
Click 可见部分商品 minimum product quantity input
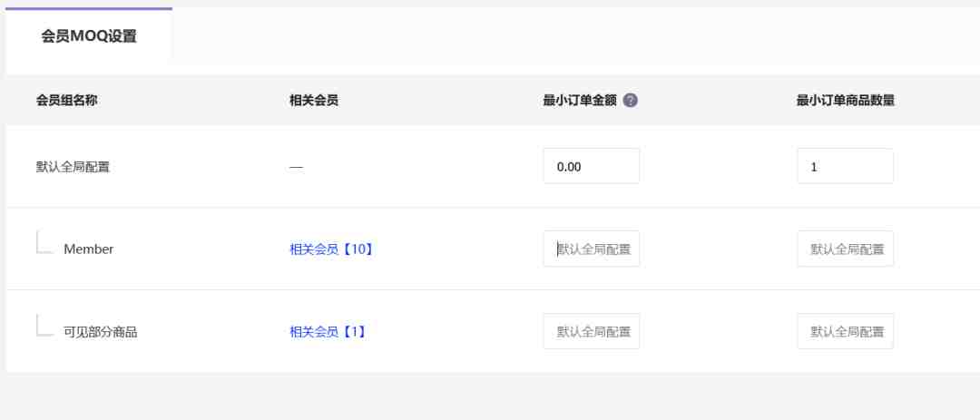845,332
